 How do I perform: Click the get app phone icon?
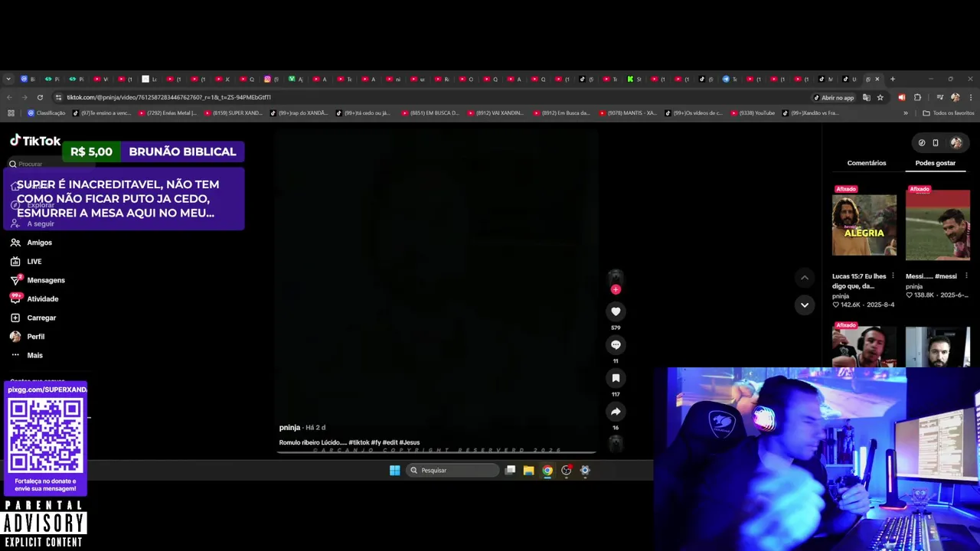coord(936,142)
